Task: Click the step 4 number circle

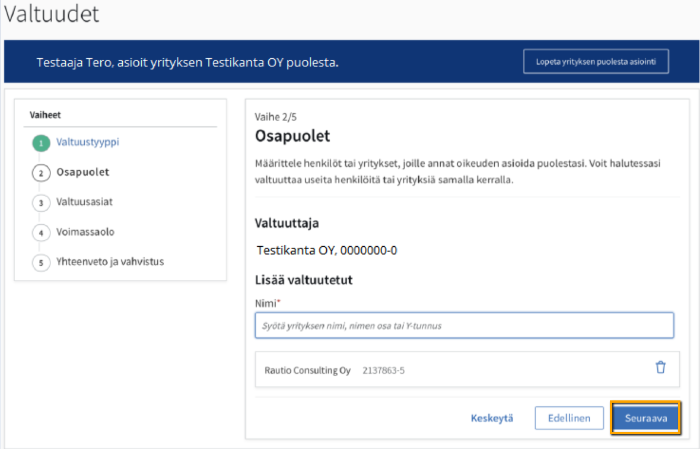Action: click(x=41, y=233)
